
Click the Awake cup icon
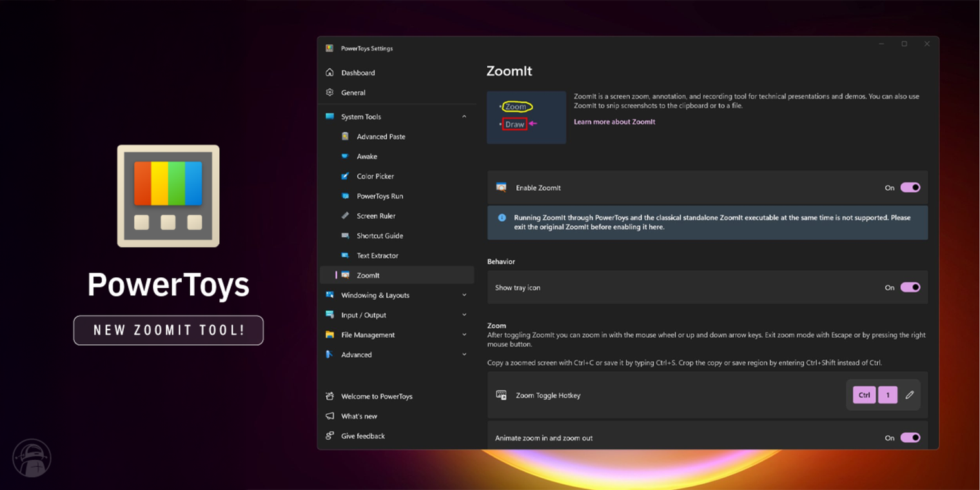tap(346, 156)
